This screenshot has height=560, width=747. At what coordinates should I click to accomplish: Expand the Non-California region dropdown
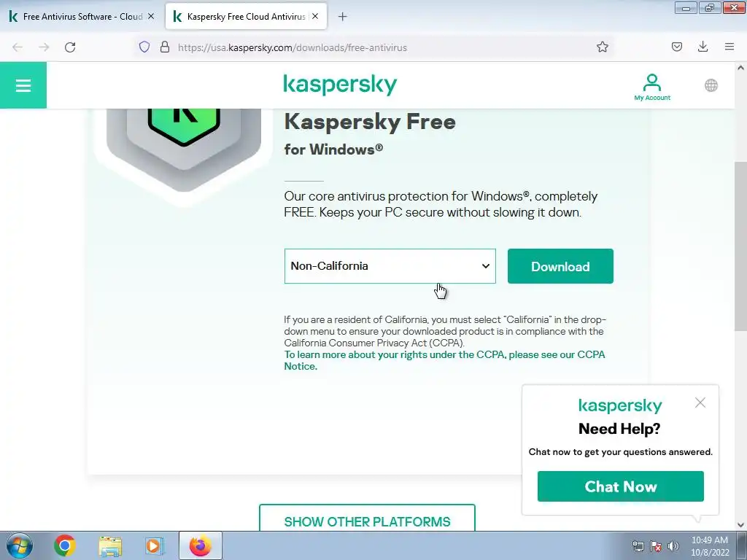click(x=390, y=266)
